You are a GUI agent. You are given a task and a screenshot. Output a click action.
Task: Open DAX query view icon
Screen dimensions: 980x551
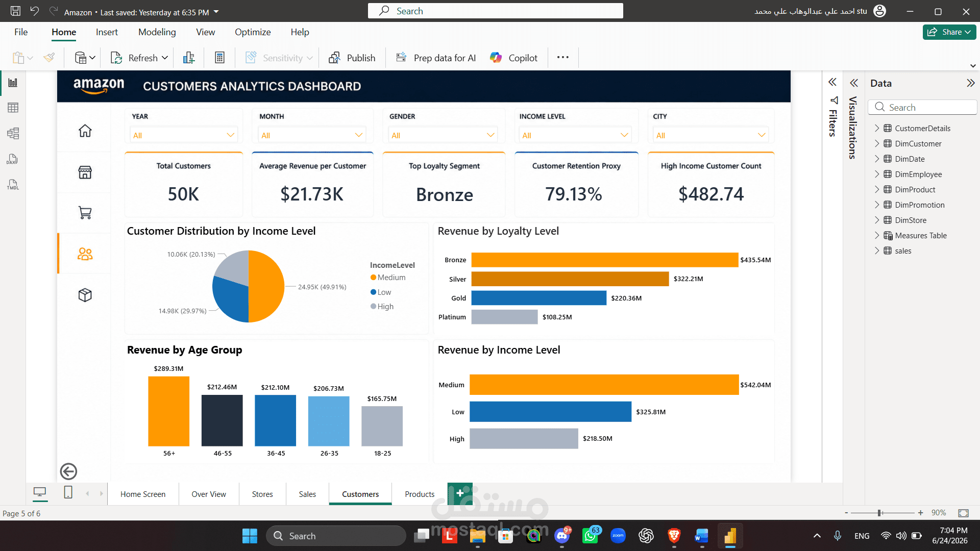(13, 159)
